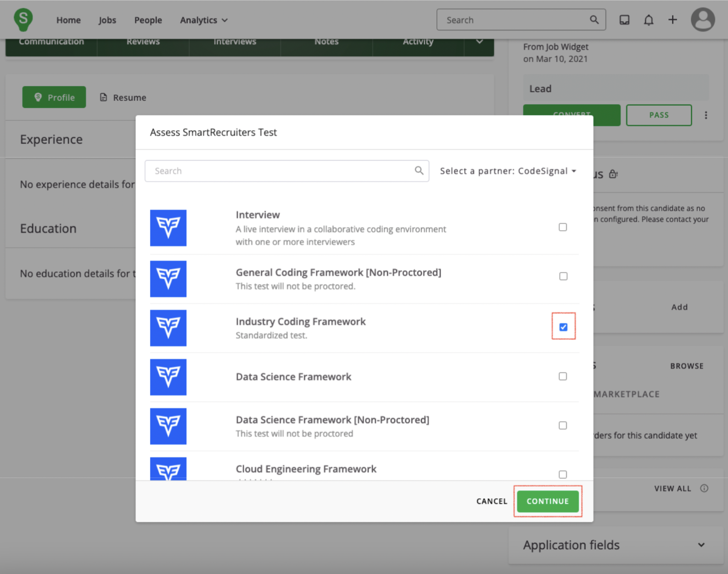This screenshot has width=728, height=574.
Task: Go to Home in top navigation
Action: coord(68,20)
